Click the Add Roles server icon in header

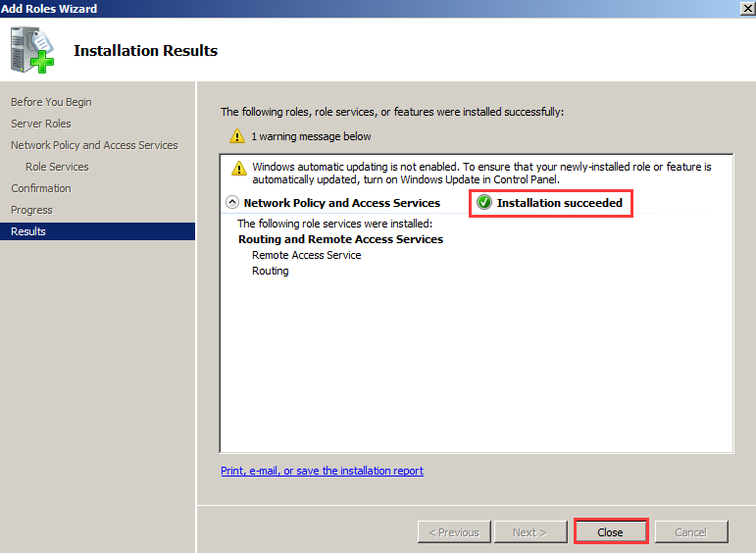coord(31,50)
